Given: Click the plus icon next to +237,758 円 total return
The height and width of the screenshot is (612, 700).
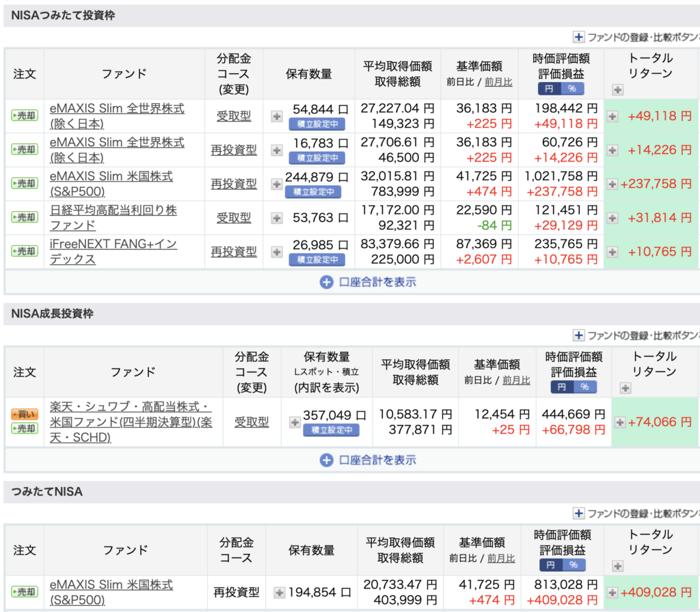Looking at the screenshot, I should 612,184.
